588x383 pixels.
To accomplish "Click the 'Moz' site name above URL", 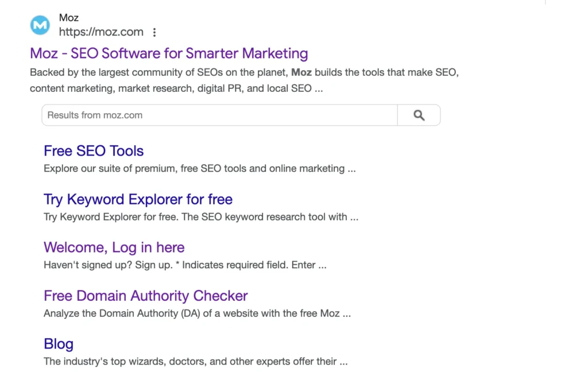I will (69, 18).
